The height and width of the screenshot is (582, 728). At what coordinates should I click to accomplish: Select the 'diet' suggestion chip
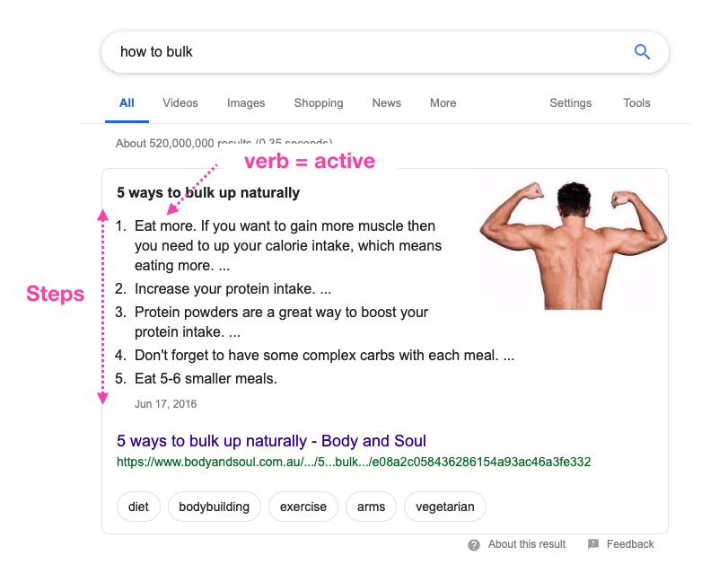pyautogui.click(x=138, y=507)
